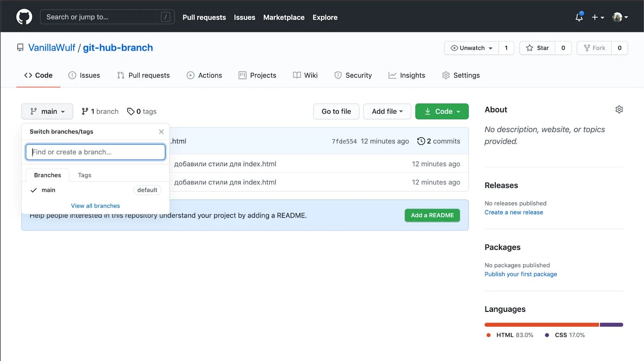Screen dimensions: 644x361
Task: Open Explore in top navigation
Action: tap(325, 17)
